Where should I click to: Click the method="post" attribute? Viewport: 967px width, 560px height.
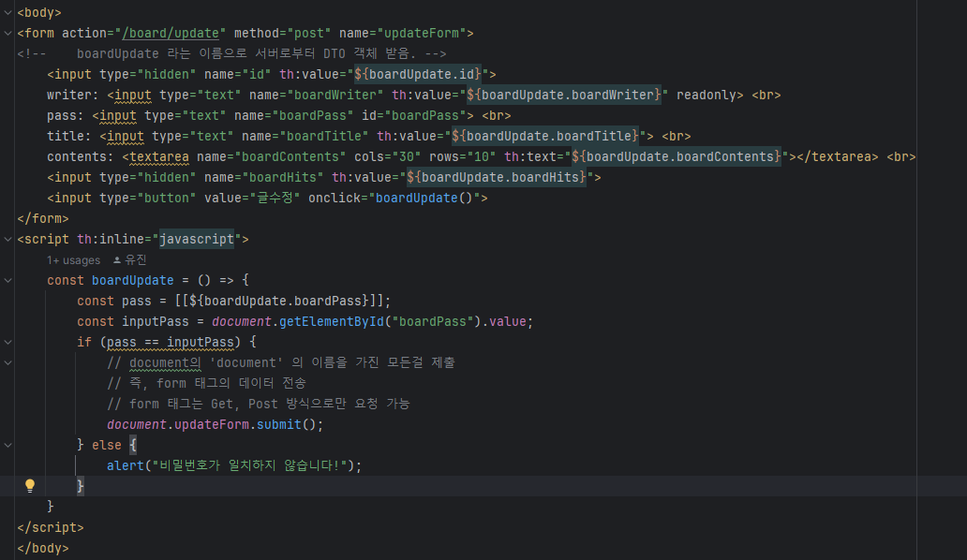coord(282,34)
